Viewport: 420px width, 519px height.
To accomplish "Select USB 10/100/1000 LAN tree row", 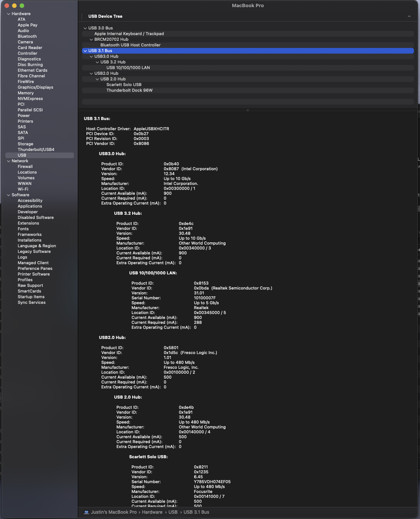I will tap(248, 68).
